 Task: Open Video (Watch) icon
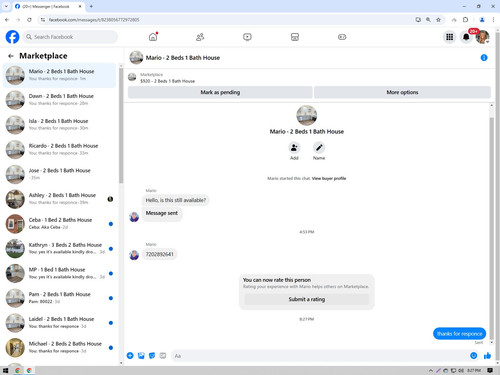click(247, 37)
